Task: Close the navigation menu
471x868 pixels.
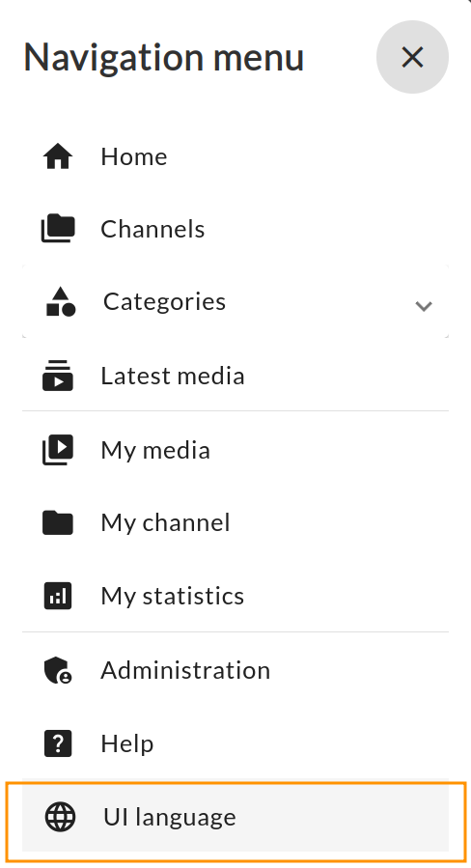Action: [x=412, y=57]
